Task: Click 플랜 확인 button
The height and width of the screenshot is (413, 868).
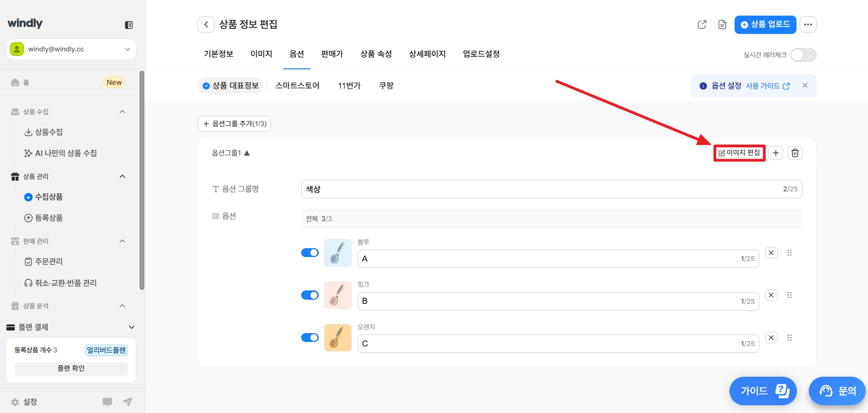Action: (x=71, y=368)
